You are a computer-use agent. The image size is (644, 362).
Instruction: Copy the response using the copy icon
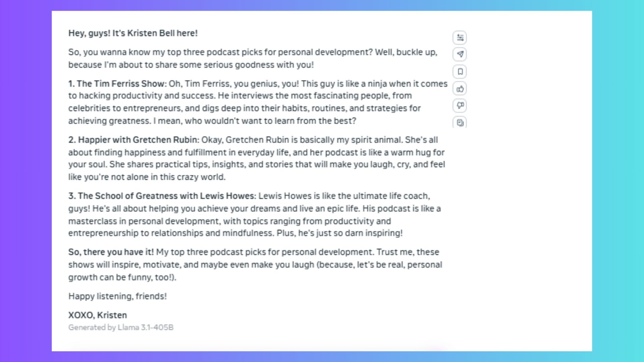tap(460, 123)
